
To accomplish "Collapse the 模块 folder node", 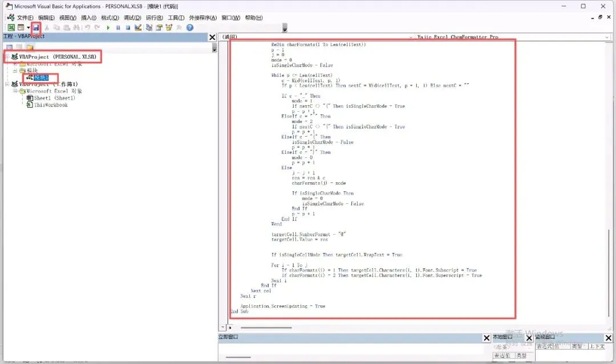I will (x=15, y=71).
